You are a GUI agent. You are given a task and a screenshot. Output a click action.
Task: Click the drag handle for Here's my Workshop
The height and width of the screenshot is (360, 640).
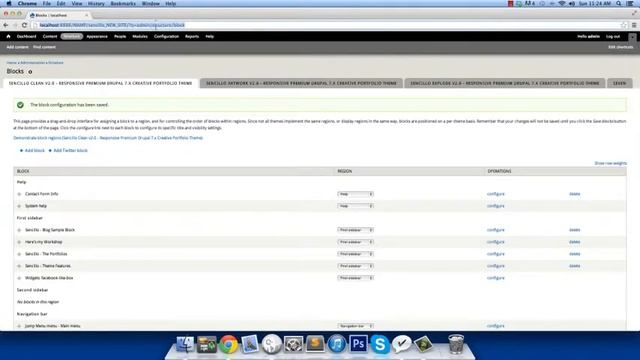tap(19, 242)
